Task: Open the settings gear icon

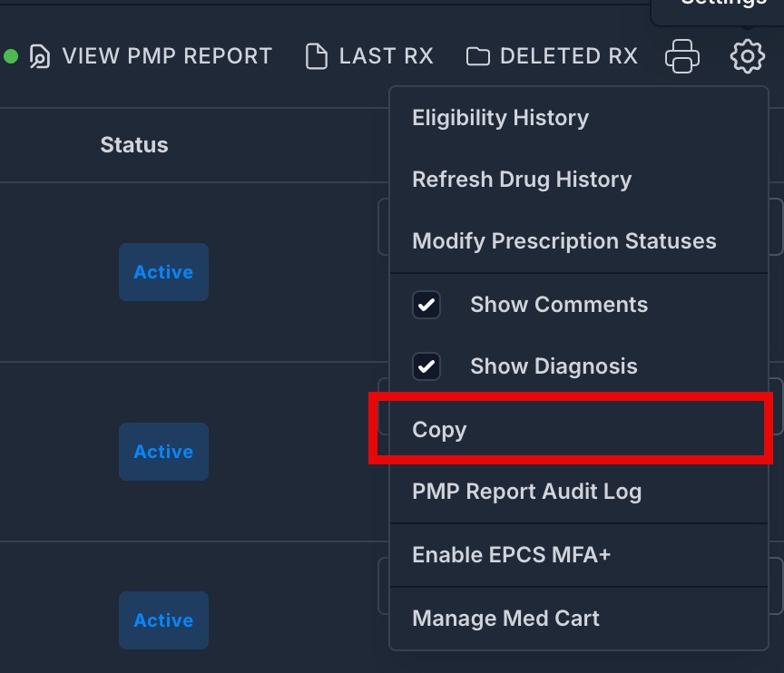Action: point(747,56)
